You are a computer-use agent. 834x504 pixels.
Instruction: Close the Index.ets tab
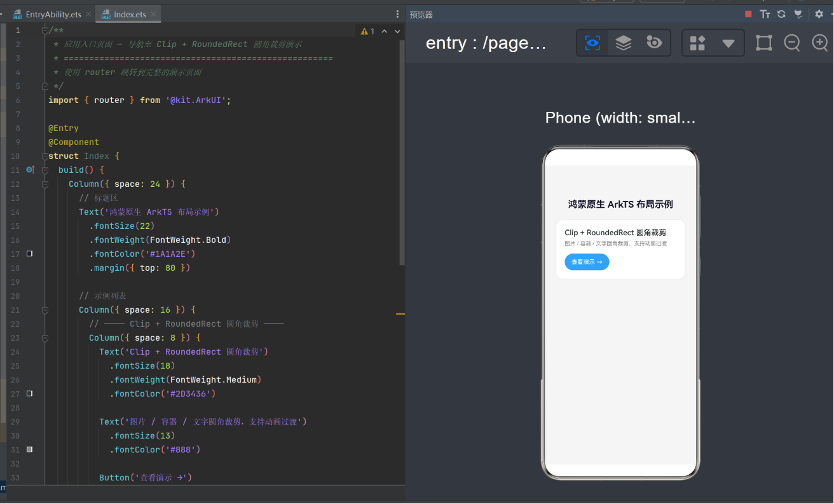[x=153, y=14]
